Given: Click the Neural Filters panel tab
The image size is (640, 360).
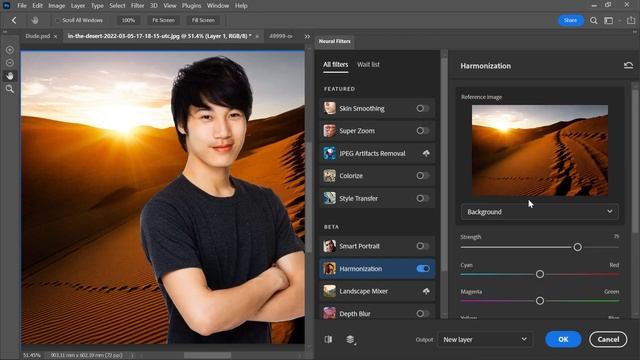Looking at the screenshot, I should click(334, 41).
